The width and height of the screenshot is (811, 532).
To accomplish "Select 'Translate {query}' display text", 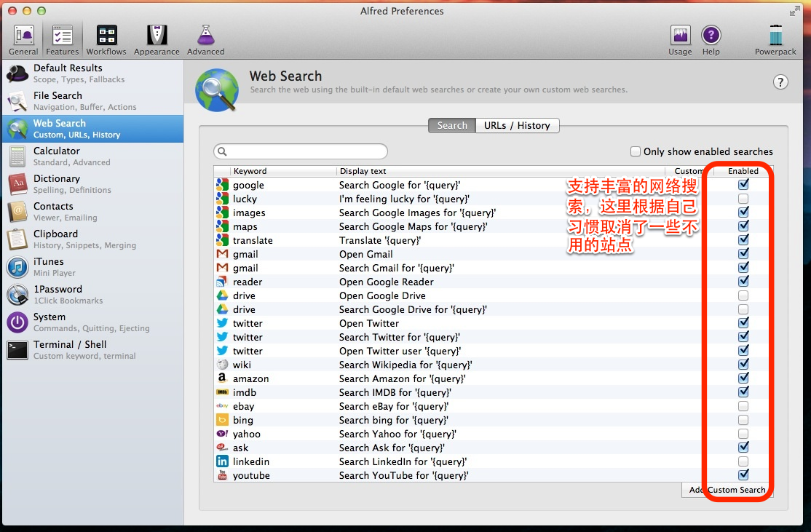I will pos(380,240).
